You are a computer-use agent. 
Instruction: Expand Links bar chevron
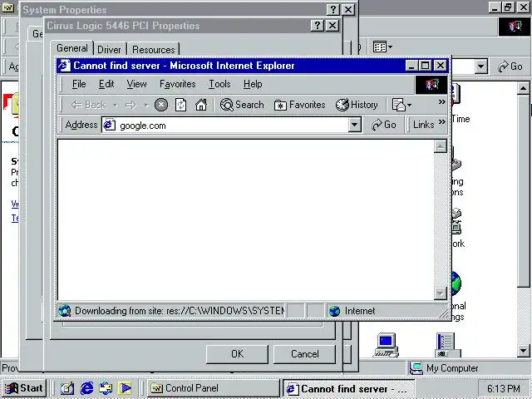point(441,122)
